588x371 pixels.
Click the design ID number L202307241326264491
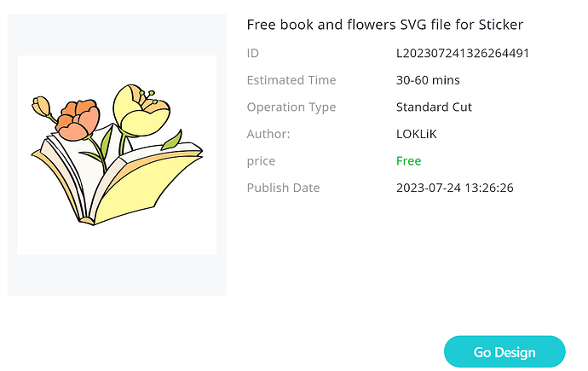[463, 53]
